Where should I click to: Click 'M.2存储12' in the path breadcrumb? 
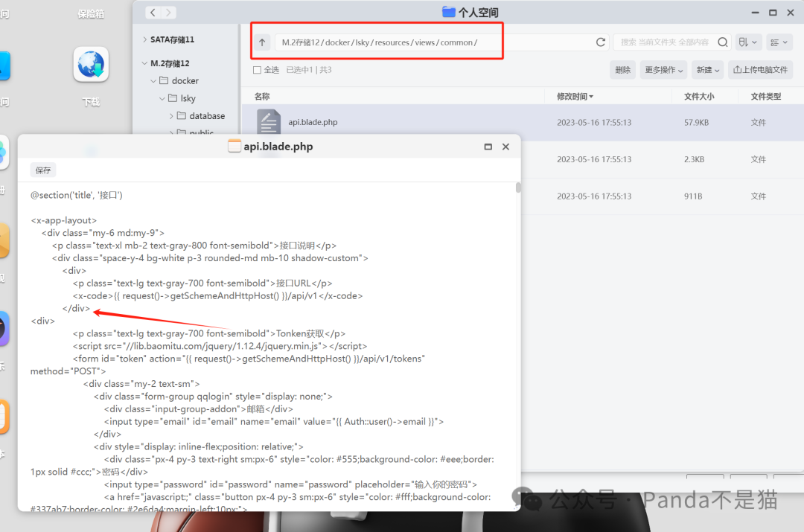tap(301, 42)
